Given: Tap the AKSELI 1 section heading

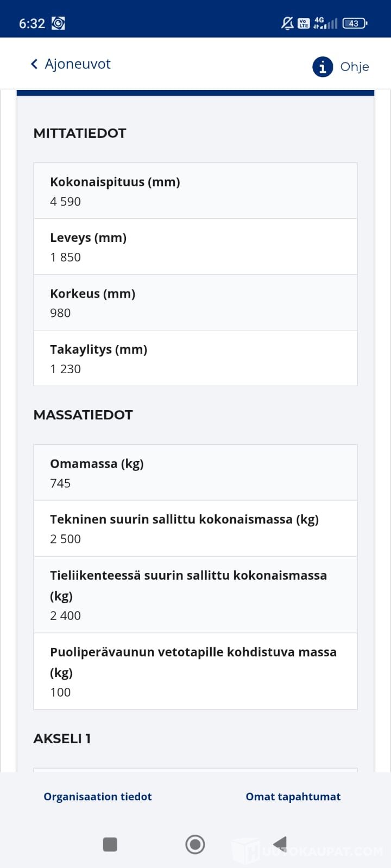Looking at the screenshot, I should point(62,738).
